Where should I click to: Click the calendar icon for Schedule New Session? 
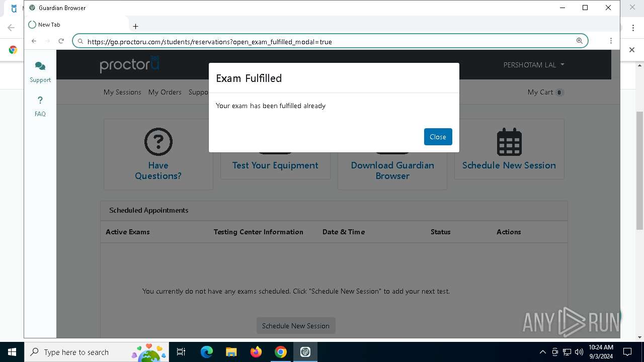pos(509,142)
